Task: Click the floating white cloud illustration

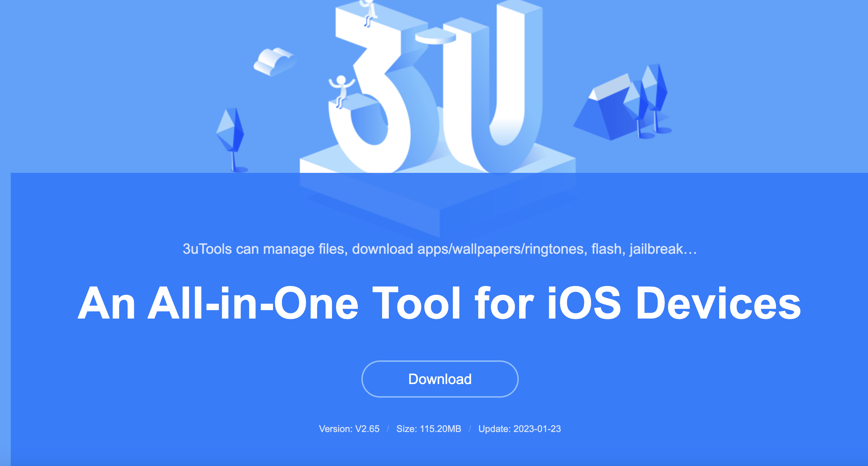Action: point(275,62)
